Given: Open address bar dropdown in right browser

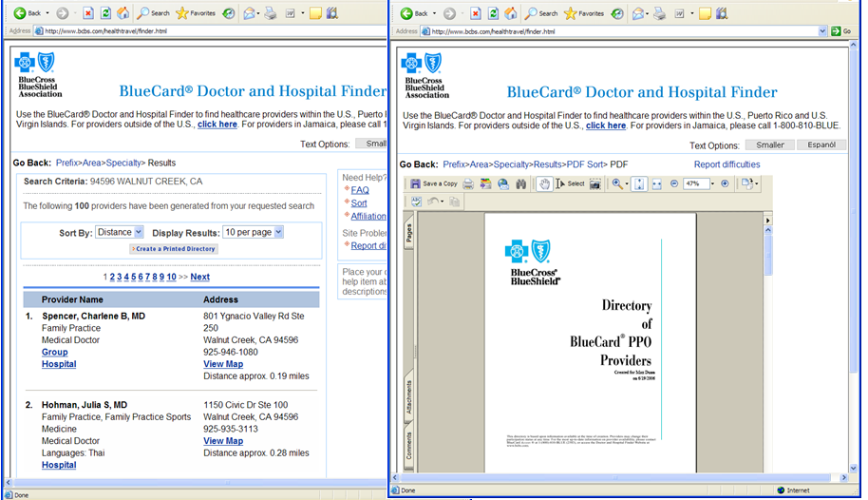Looking at the screenshot, I should pyautogui.click(x=822, y=31).
